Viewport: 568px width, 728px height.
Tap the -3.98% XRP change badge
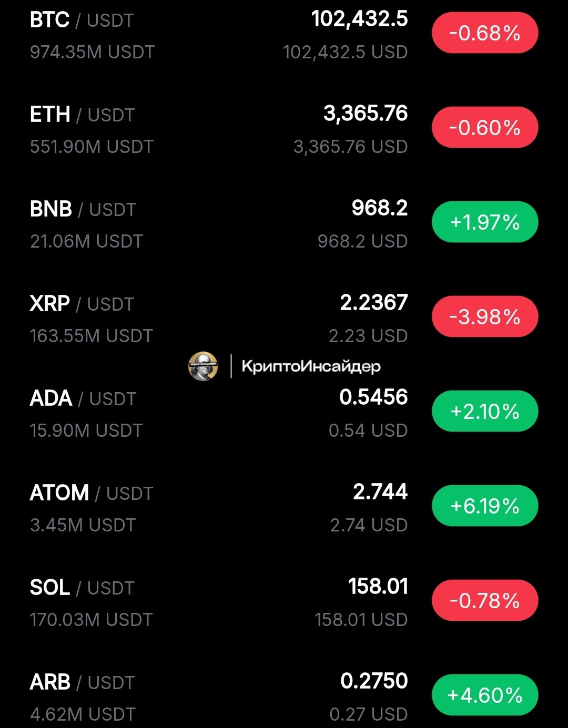(485, 317)
